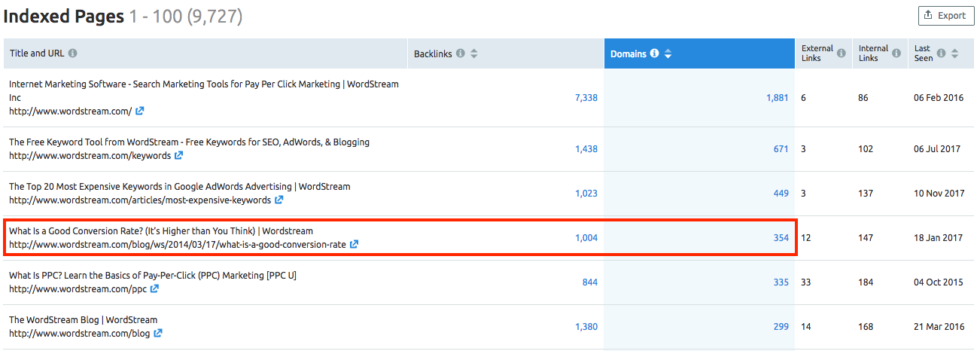The image size is (980, 351).
Task: Open wordstream.com homepage external link icon
Action: click(139, 111)
